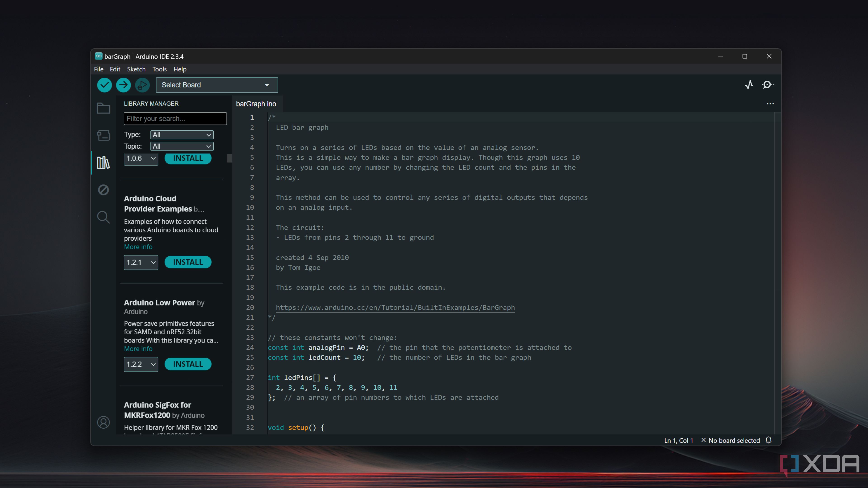Viewport: 868px width, 488px height.
Task: Expand the Select Board dropdown
Action: (x=217, y=85)
